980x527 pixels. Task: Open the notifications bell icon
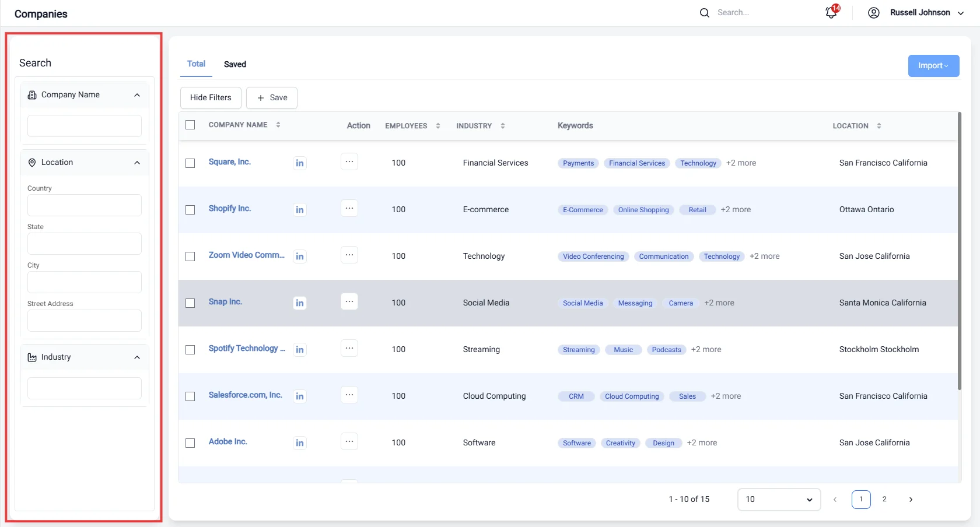tap(831, 13)
